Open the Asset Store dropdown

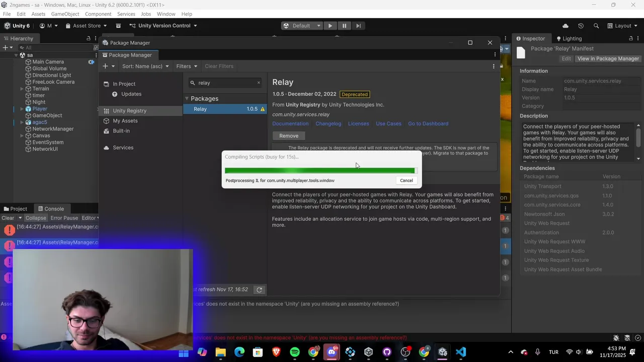click(x=86, y=26)
